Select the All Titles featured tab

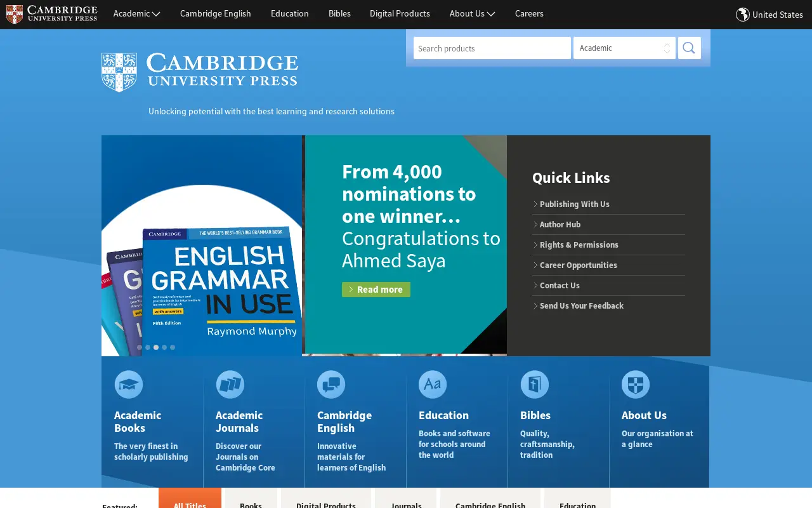[190, 499]
